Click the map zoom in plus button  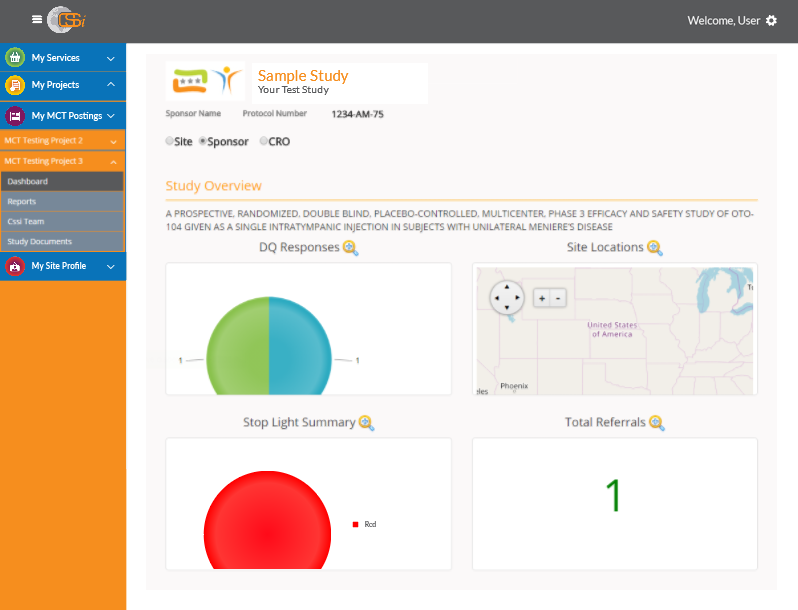(542, 299)
